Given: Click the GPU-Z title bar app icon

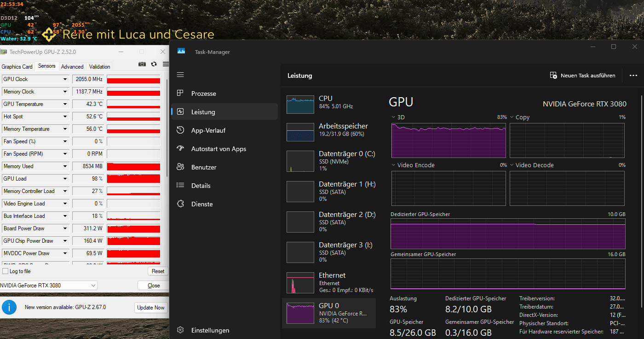Looking at the screenshot, I should click(x=4, y=52).
